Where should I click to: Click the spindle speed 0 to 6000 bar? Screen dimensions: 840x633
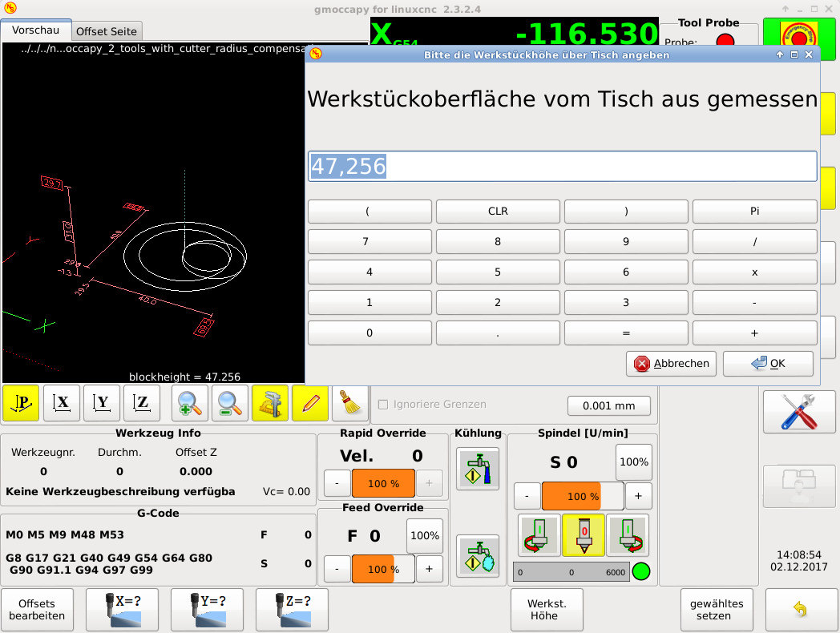click(x=571, y=572)
